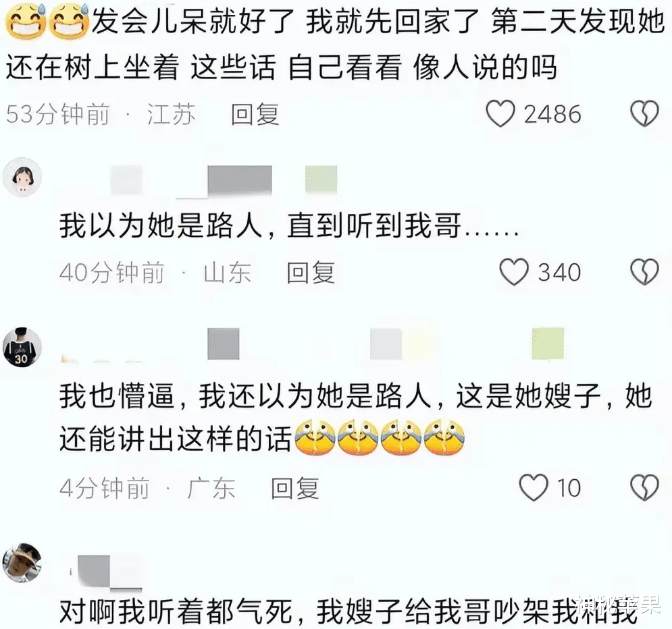672x629 pixels.
Task: Tap broken heart on the 10-like comment
Action: [x=644, y=487]
